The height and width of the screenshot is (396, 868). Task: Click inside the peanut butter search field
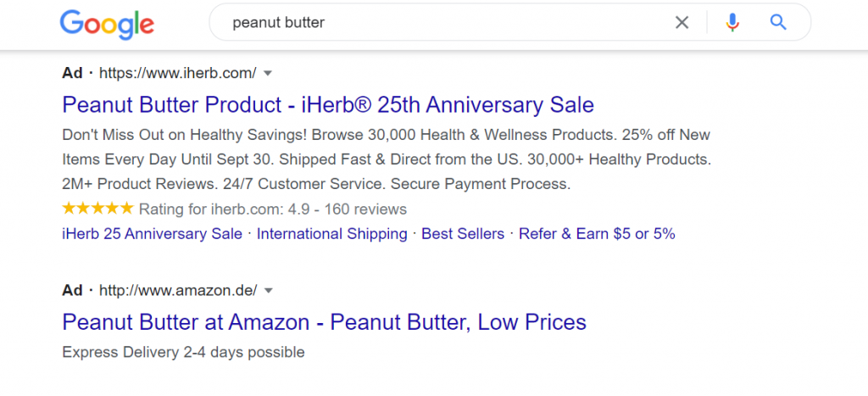442,23
